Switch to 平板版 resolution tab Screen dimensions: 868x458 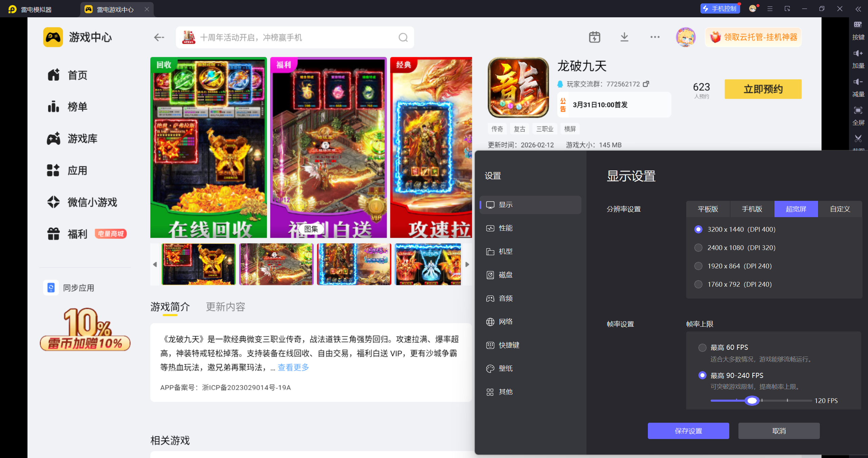708,209
